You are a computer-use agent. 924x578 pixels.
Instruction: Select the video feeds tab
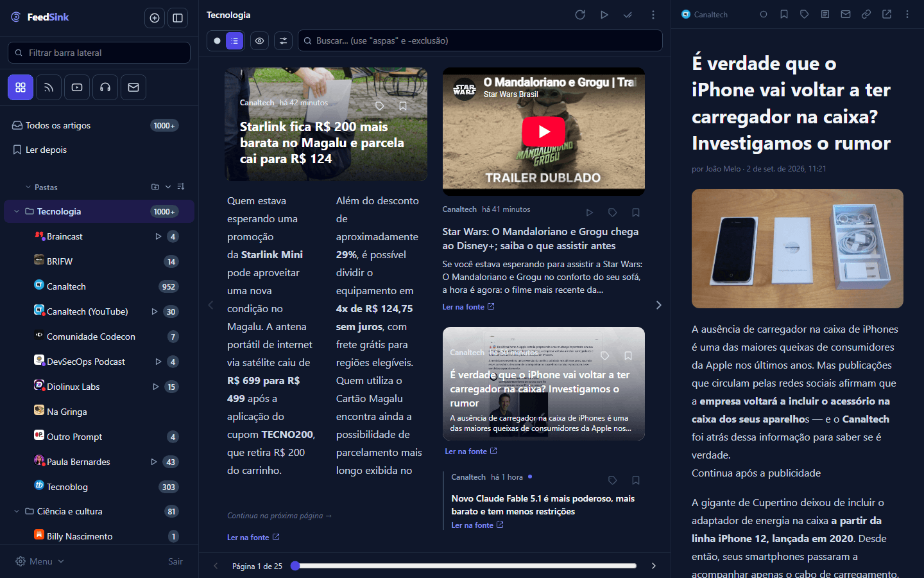77,87
